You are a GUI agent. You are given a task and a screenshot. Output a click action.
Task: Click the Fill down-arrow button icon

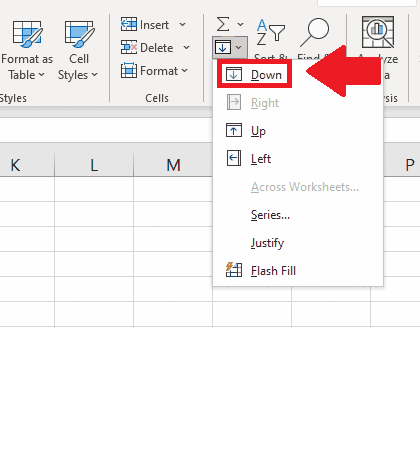(223, 47)
